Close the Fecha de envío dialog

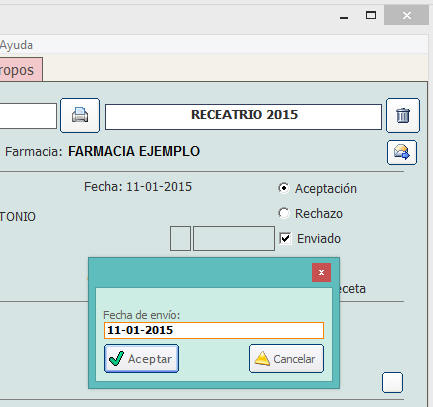tap(321, 272)
